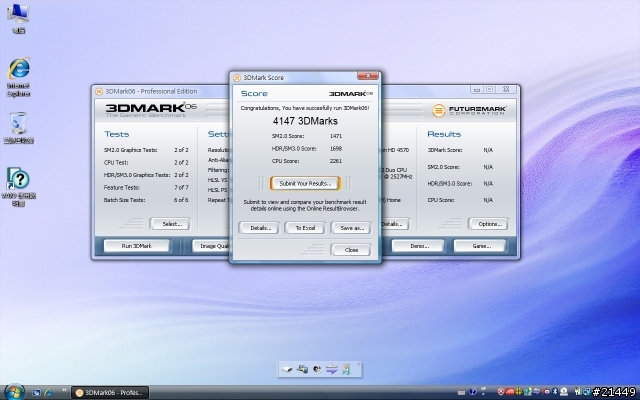Click green figure icon in floating dock
Image resolution: width=640 pixels, height=400 pixels.
tap(346, 369)
